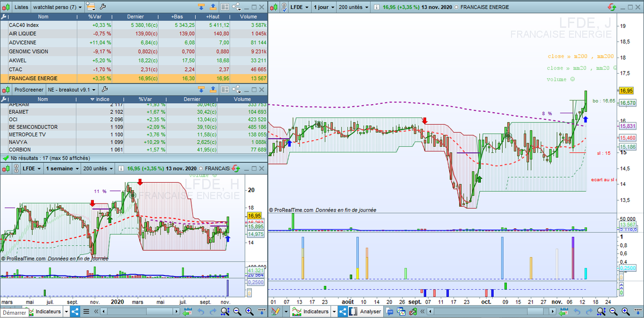
Task: Click the info icon in daily chart header
Action: coord(378,7)
